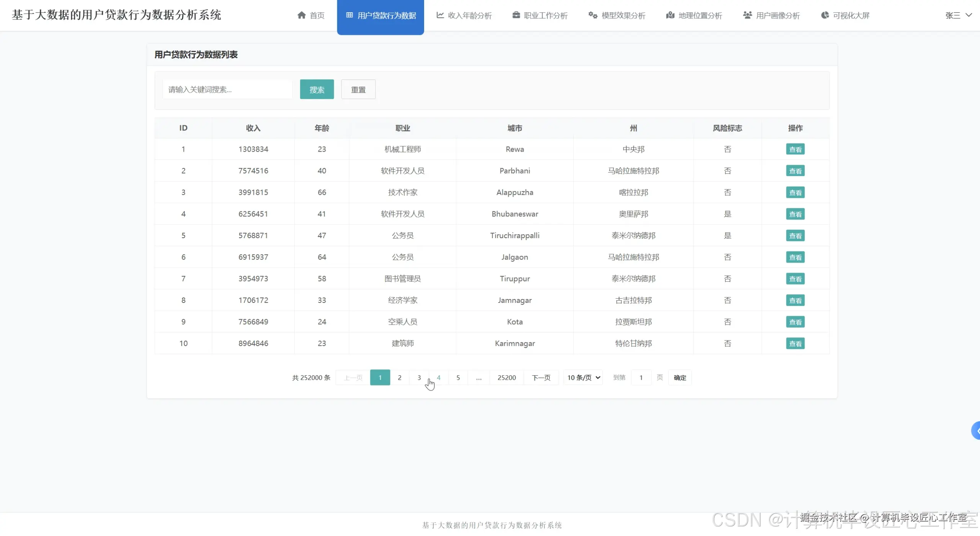Viewport: 980px width, 536px height.
Task: Click the income value 8964846
Action: (x=253, y=343)
